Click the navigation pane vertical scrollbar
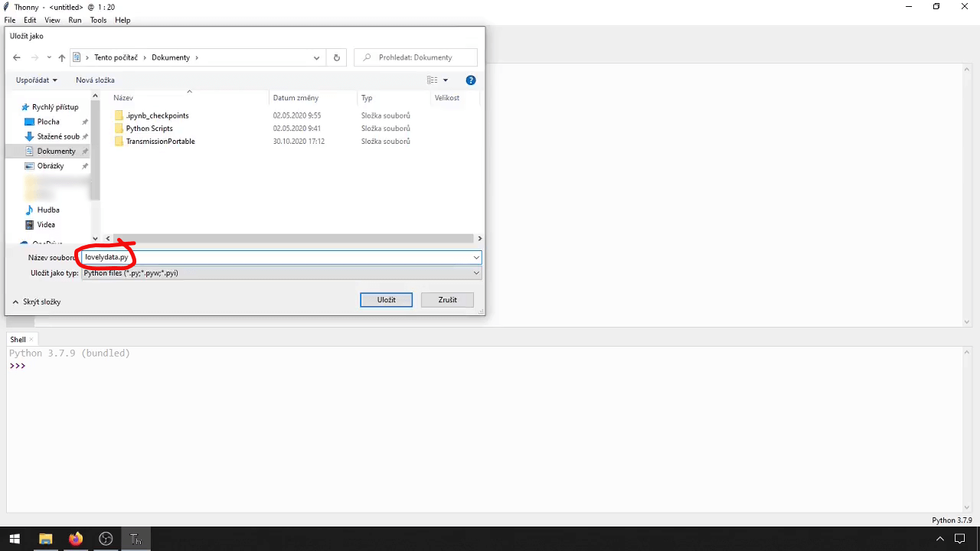 (95, 149)
